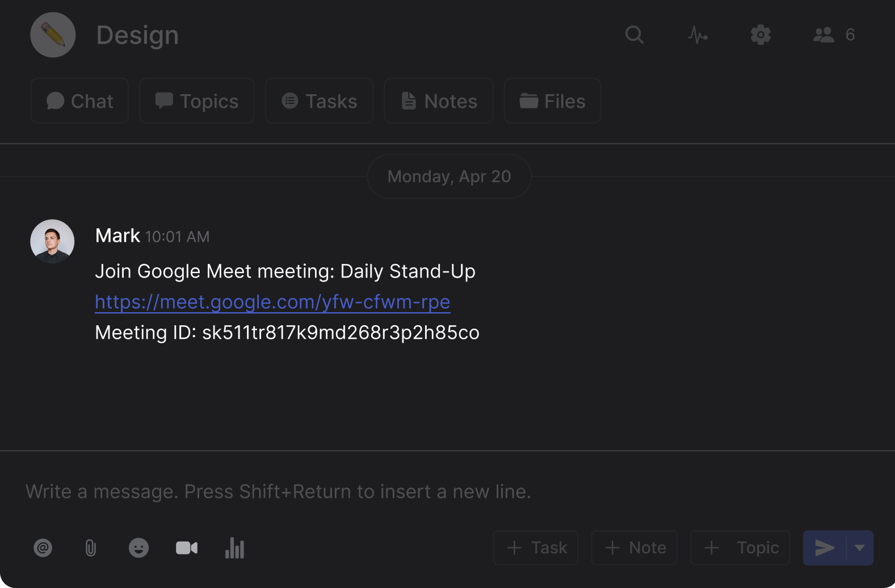Click the 10:01 AM timestamp
895x588 pixels.
[x=177, y=237]
